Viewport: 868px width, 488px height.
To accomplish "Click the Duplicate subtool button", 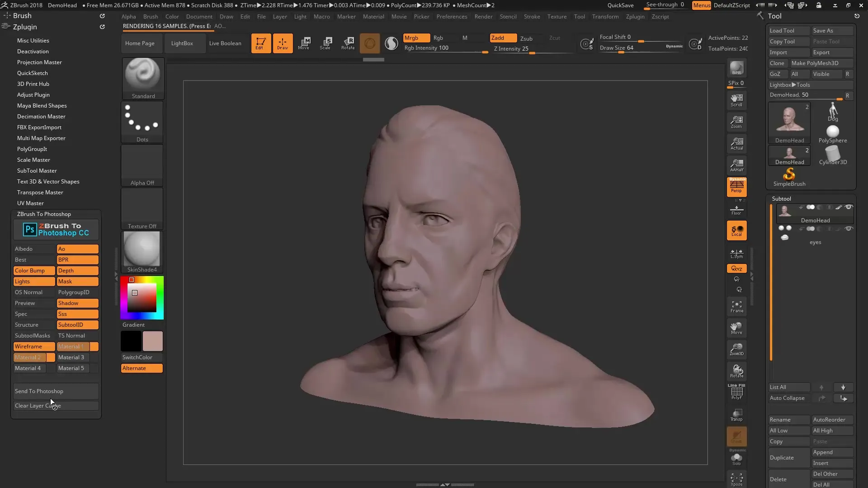I will pos(789,458).
